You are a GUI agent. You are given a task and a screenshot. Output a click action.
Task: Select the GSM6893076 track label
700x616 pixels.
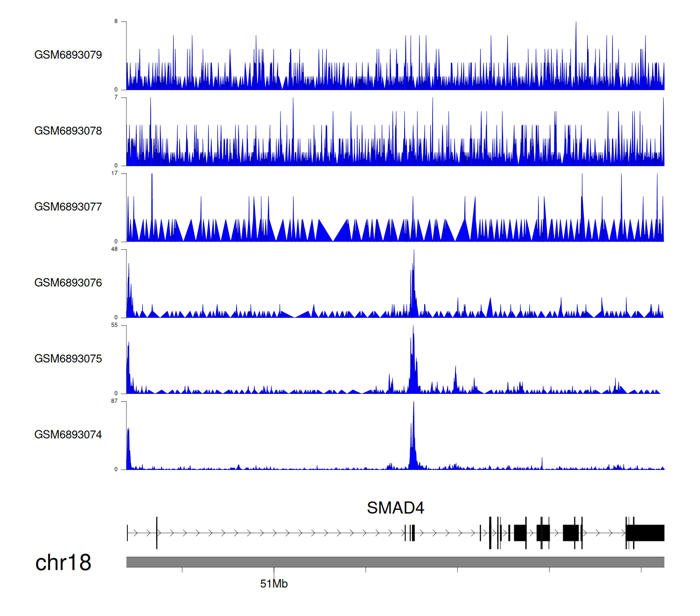[68, 283]
